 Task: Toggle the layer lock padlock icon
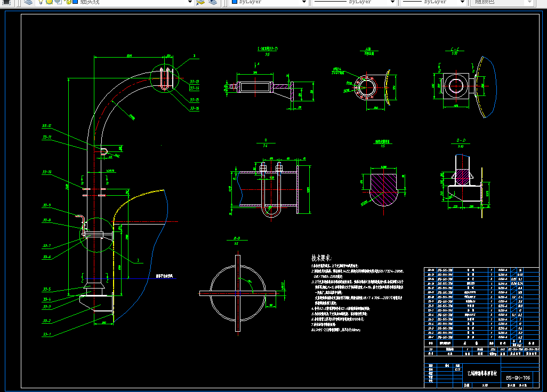(x=68, y=2)
